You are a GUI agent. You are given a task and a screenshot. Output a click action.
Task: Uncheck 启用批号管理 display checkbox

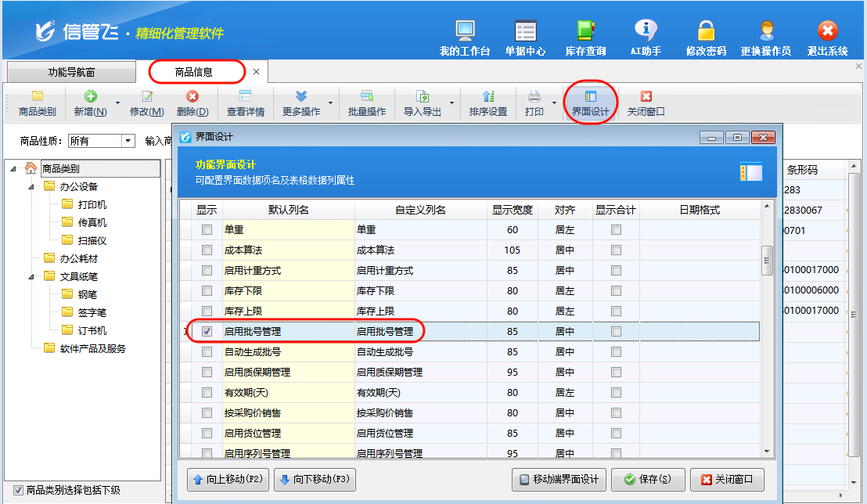click(x=207, y=331)
